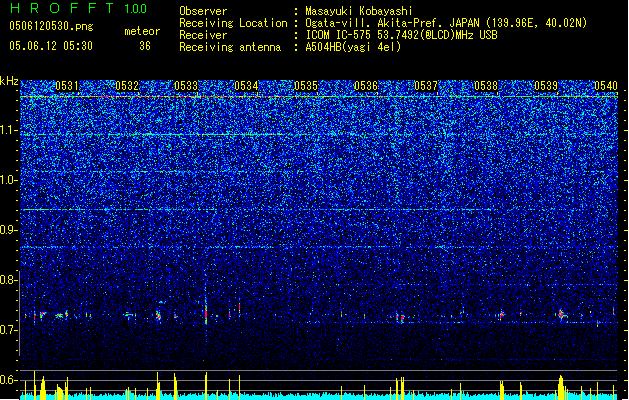The height and width of the screenshot is (400, 629).
Task: Click the meteor count label
Action: click(x=142, y=31)
